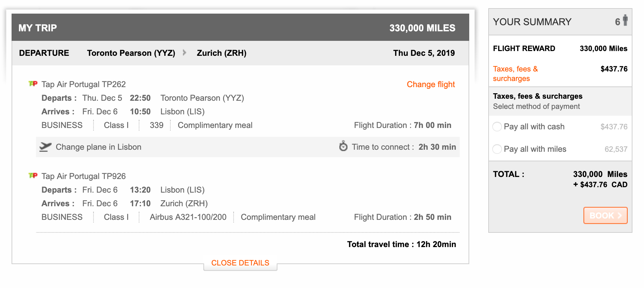Click the 330,000 Miles flight reward amount

click(x=603, y=49)
